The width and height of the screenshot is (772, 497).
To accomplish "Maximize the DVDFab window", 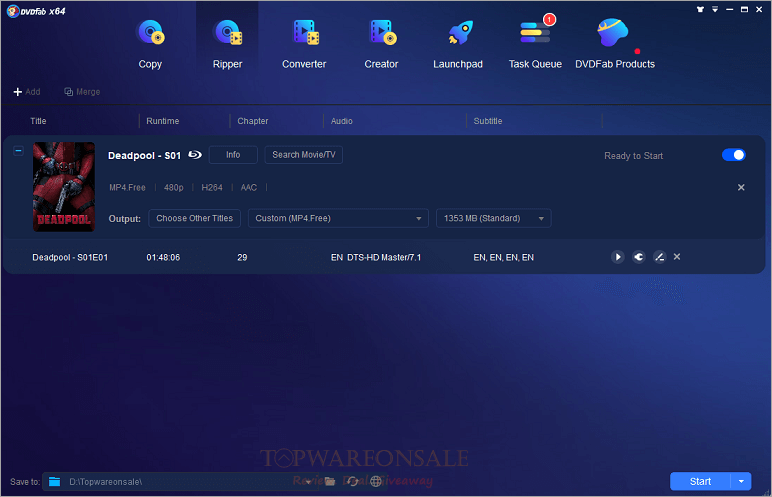I will click(x=744, y=9).
